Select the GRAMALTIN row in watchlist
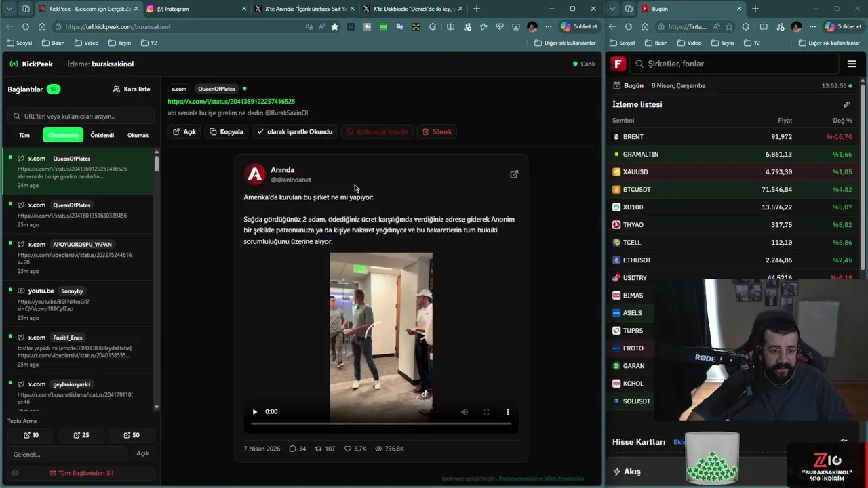The height and width of the screenshot is (488, 868). tap(732, 154)
